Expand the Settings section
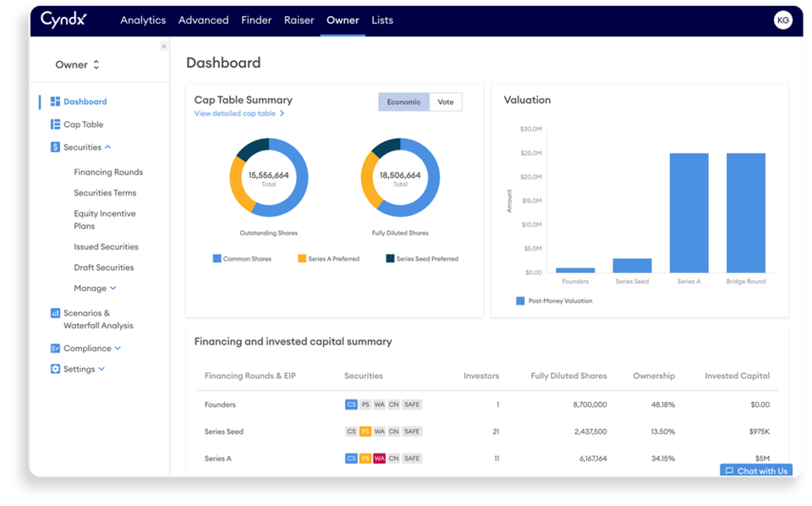This screenshot has height=506, width=812. point(101,369)
